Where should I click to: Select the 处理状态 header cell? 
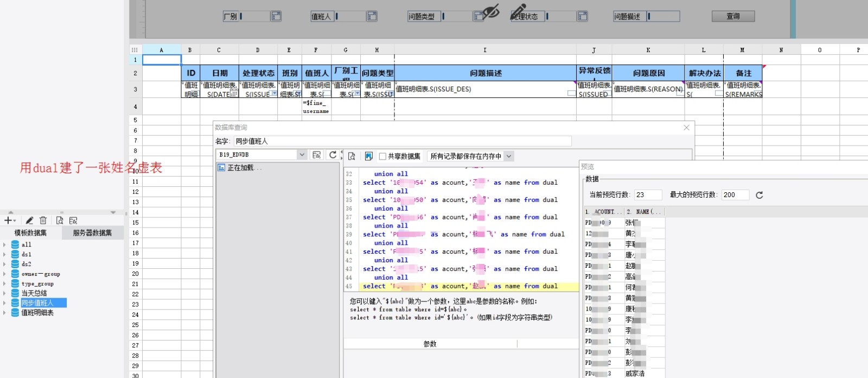point(258,73)
